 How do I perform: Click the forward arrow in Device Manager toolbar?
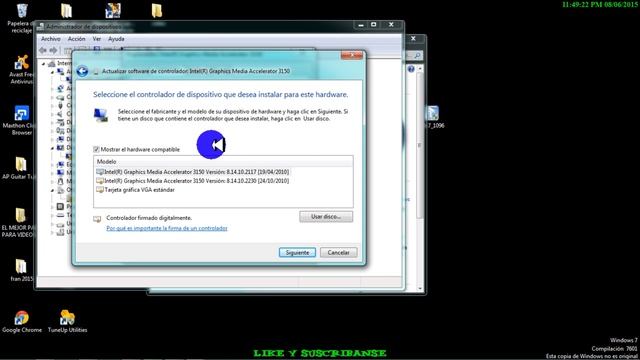click(x=53, y=51)
